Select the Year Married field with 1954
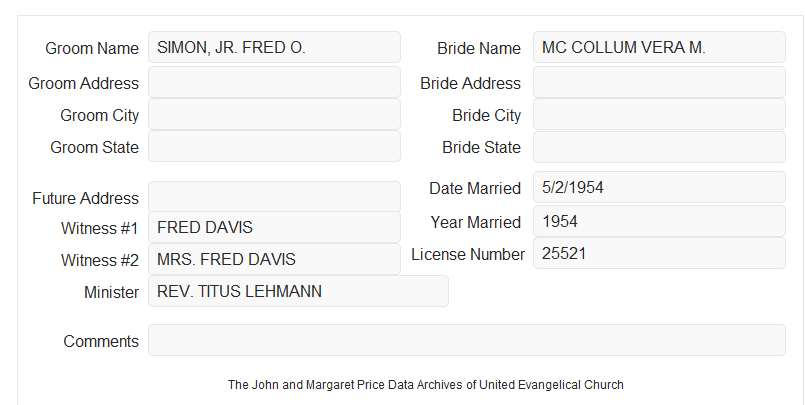 659,221
